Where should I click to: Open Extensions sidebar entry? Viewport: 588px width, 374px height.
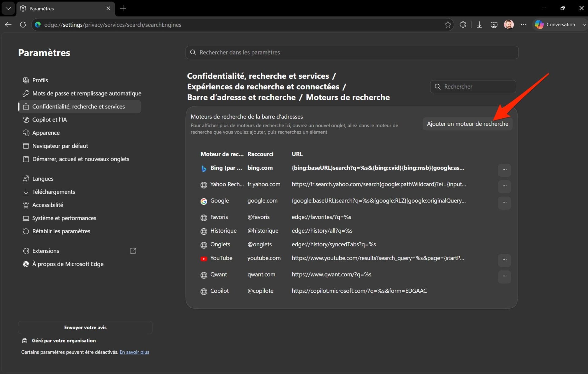[x=80, y=251]
